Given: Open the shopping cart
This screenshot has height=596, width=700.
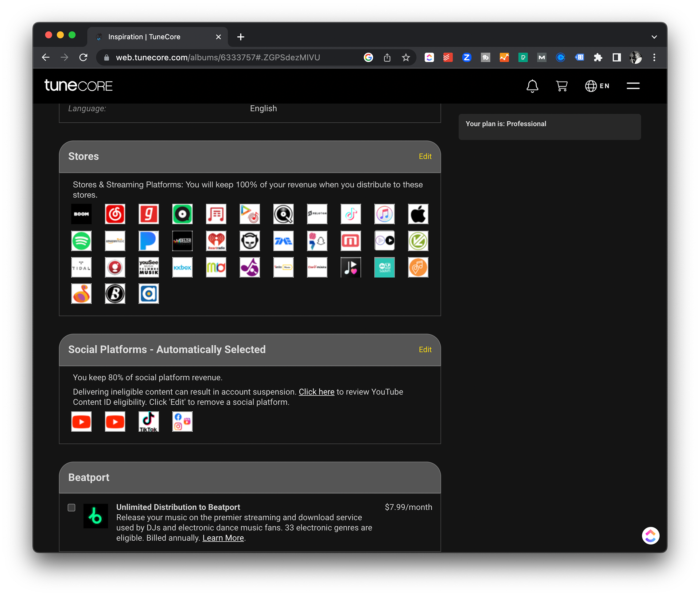Looking at the screenshot, I should coord(561,86).
